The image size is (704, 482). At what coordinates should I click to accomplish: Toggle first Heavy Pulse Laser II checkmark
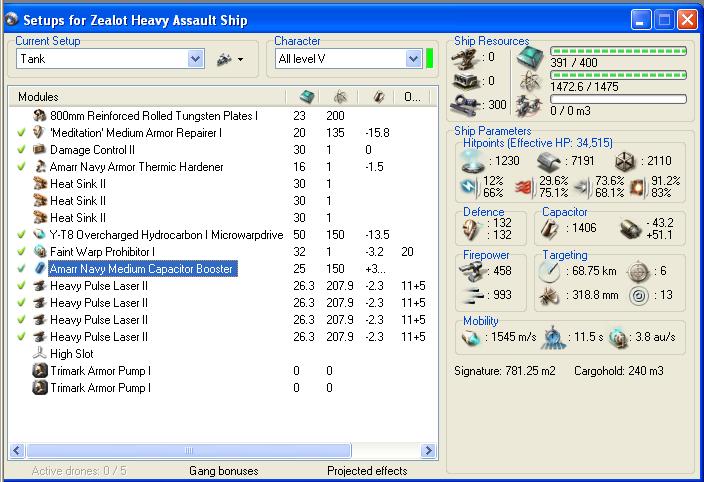21,286
